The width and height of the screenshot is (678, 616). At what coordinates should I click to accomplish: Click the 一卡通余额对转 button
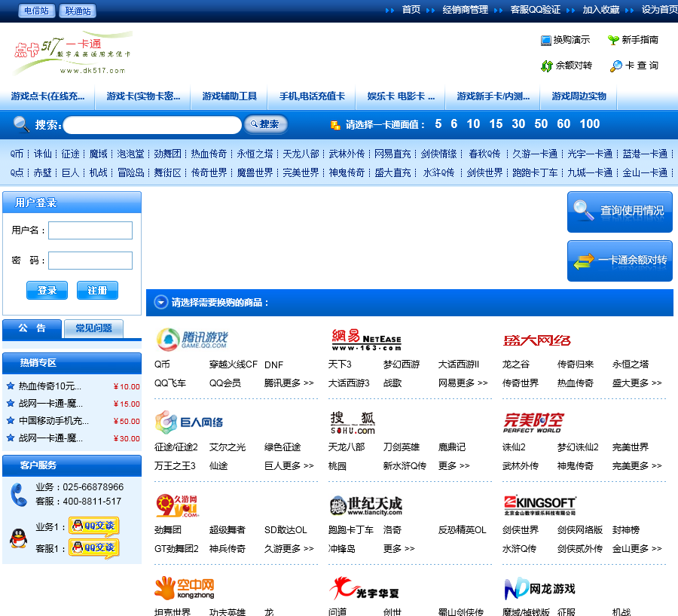click(620, 261)
